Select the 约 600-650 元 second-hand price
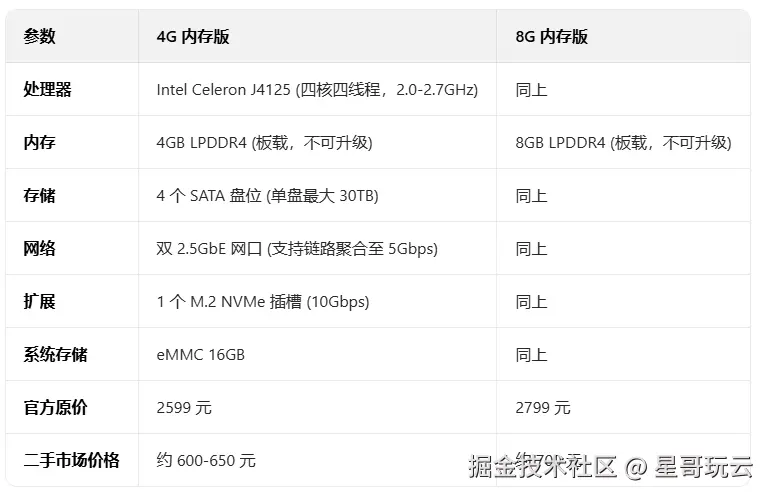770x497 pixels. [x=206, y=461]
